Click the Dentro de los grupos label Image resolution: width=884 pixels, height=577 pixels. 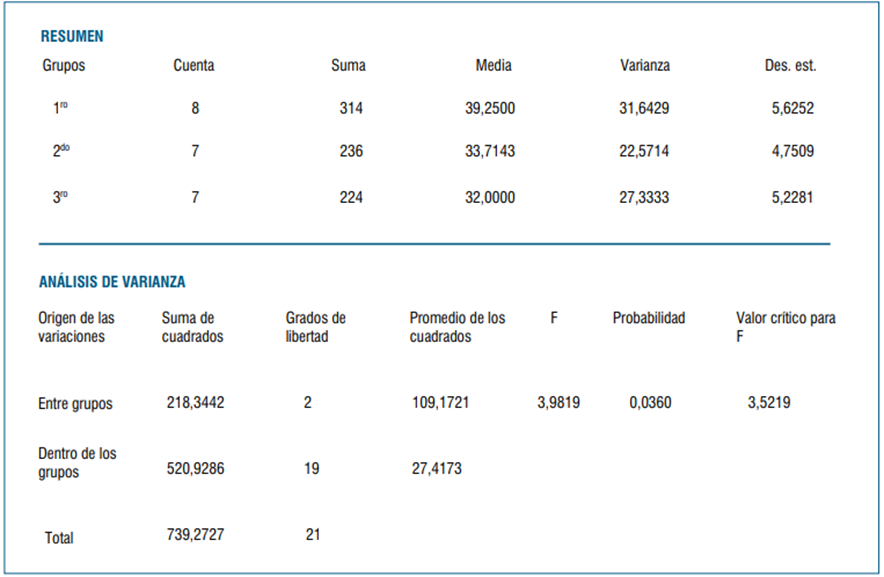[77, 462]
